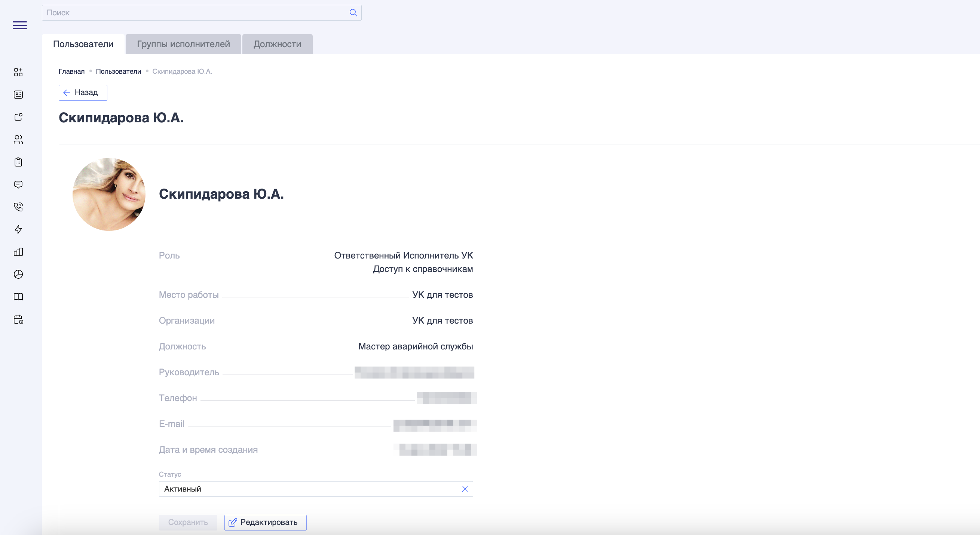Click the dashboard grid plus icon
Screen dimensions: 980x535
click(x=18, y=72)
